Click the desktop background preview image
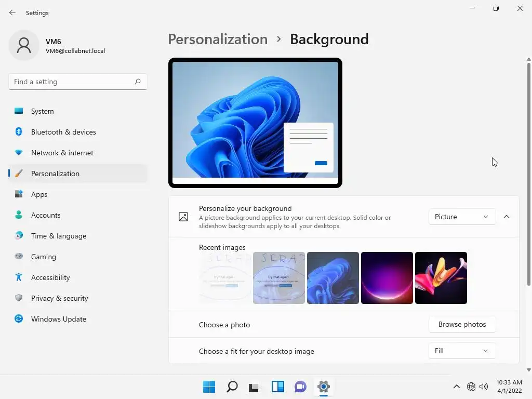 click(255, 123)
